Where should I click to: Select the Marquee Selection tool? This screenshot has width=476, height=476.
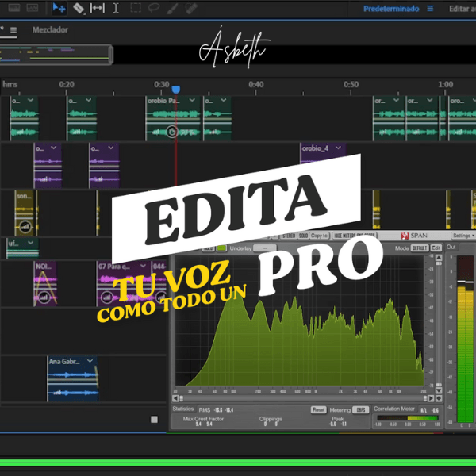tap(135, 8)
